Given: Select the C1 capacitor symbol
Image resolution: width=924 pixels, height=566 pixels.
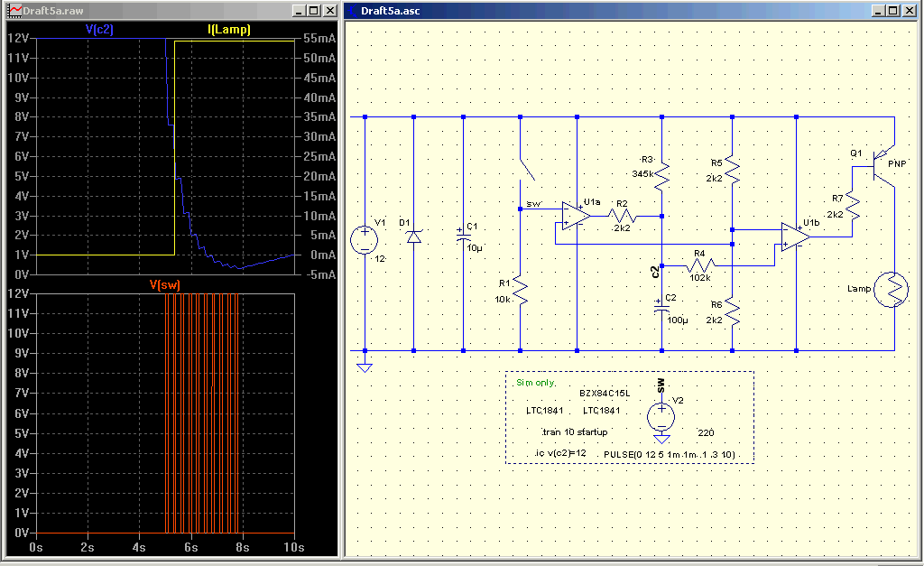Looking at the screenshot, I should click(x=463, y=236).
